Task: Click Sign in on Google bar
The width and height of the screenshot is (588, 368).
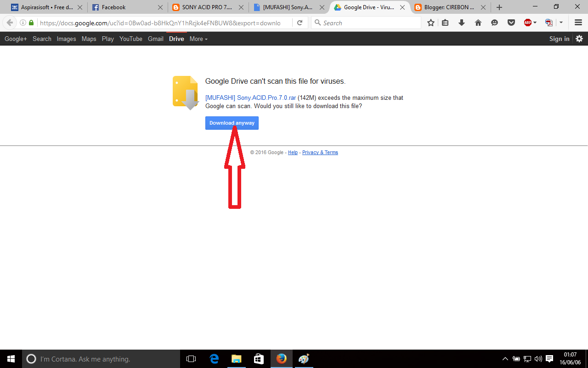Action: click(559, 39)
